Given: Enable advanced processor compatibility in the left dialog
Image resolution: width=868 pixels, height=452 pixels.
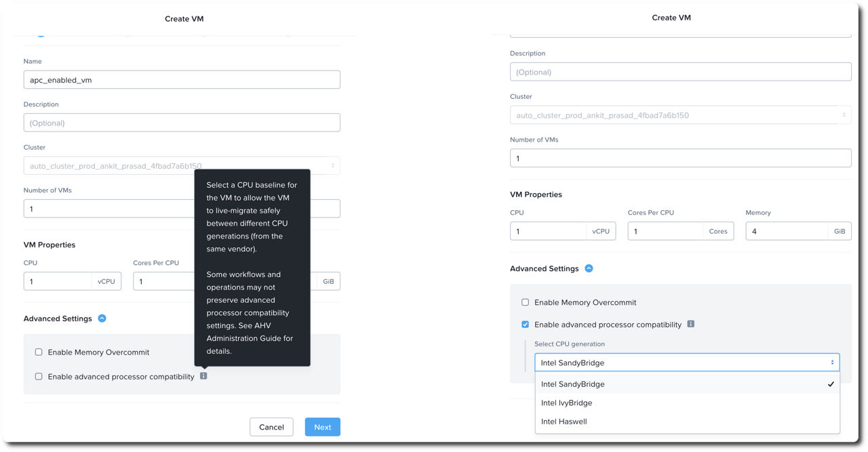Looking at the screenshot, I should pos(39,377).
